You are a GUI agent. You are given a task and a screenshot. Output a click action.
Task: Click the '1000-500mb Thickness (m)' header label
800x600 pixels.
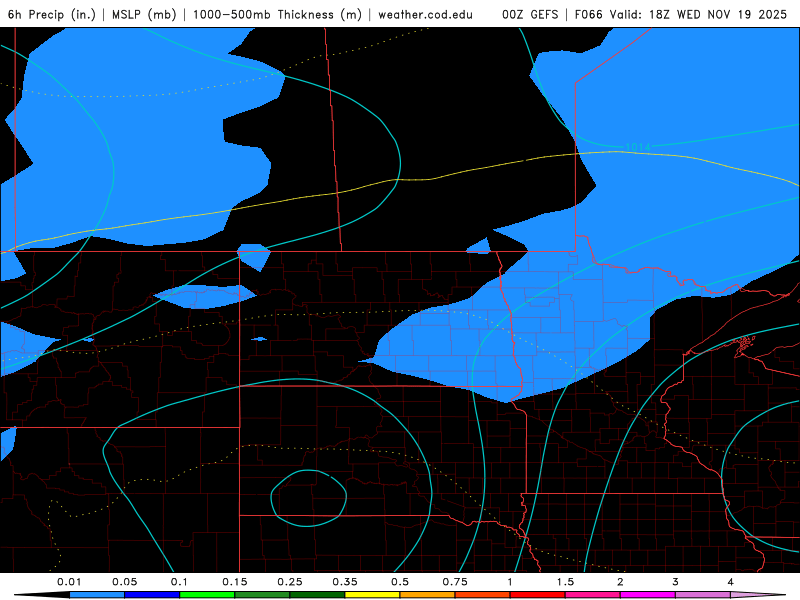pyautogui.click(x=277, y=14)
